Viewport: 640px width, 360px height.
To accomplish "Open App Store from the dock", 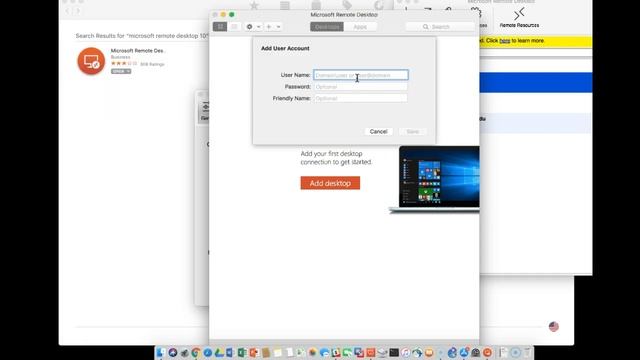I will [x=464, y=352].
